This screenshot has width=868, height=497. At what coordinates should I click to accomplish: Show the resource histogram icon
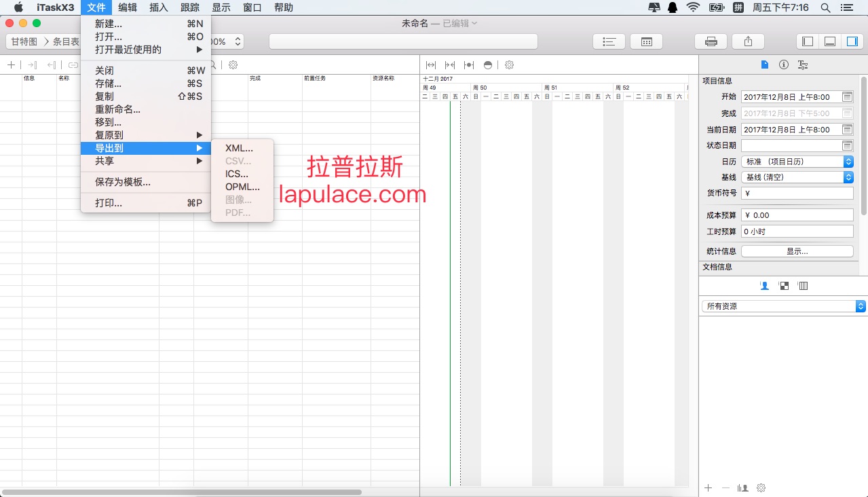click(743, 487)
